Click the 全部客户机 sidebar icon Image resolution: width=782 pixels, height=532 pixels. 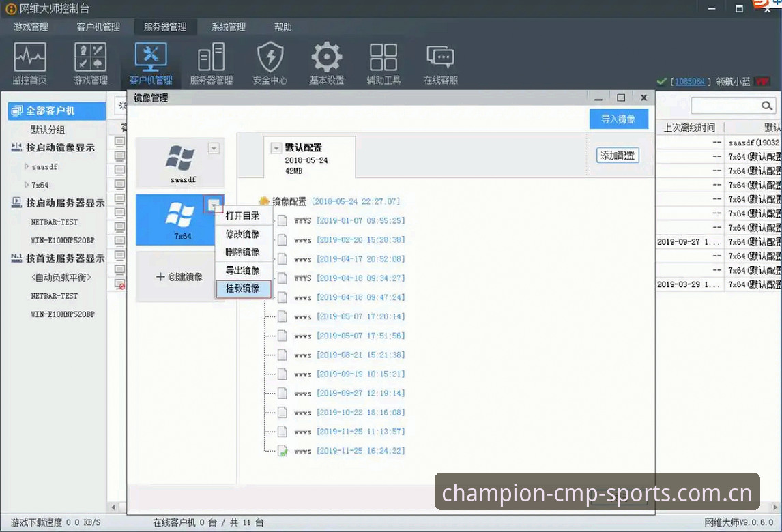pyautogui.click(x=17, y=110)
